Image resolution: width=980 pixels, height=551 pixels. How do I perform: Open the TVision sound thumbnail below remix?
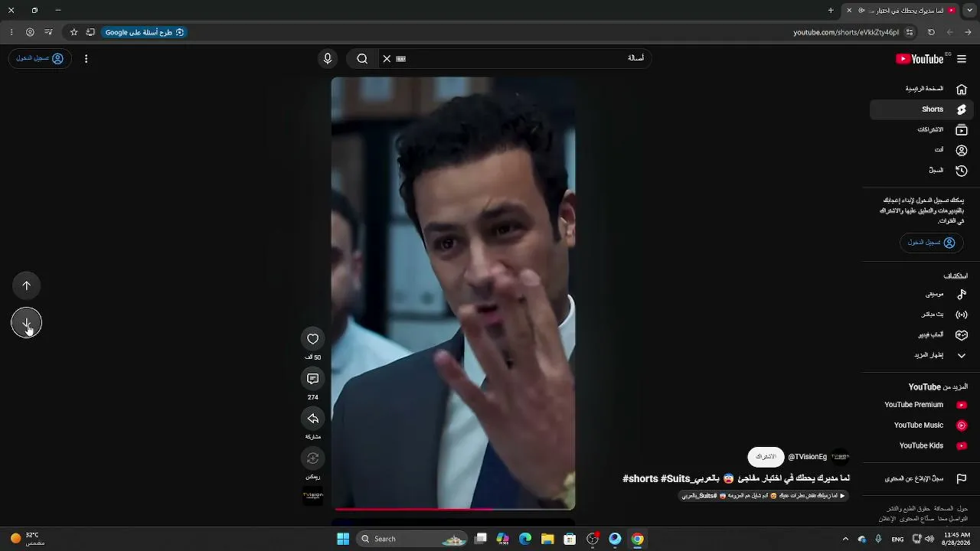[312, 496]
